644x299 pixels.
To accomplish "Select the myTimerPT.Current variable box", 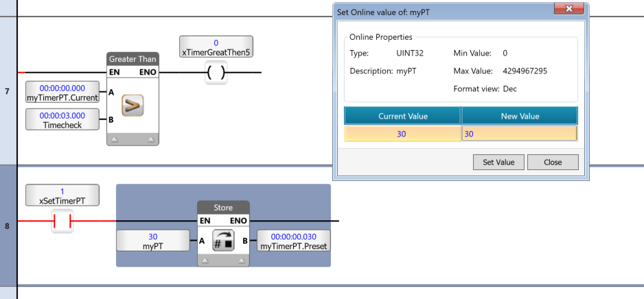I will pos(62,93).
